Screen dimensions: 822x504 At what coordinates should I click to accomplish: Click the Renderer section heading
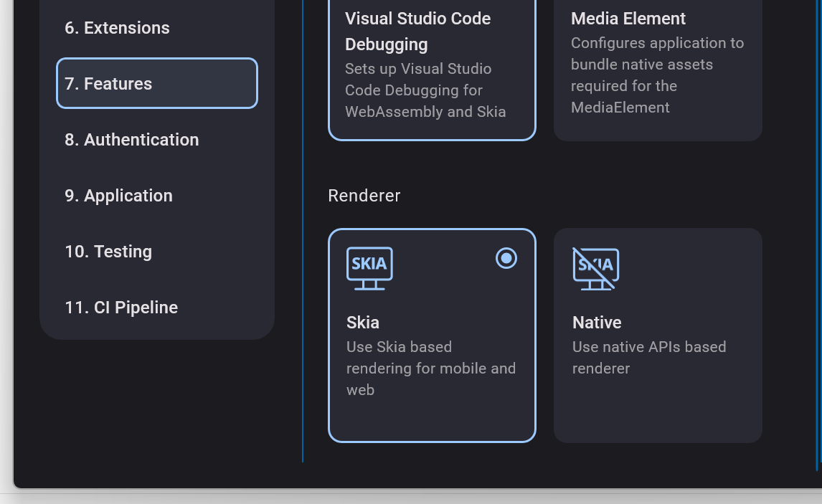pyautogui.click(x=364, y=196)
